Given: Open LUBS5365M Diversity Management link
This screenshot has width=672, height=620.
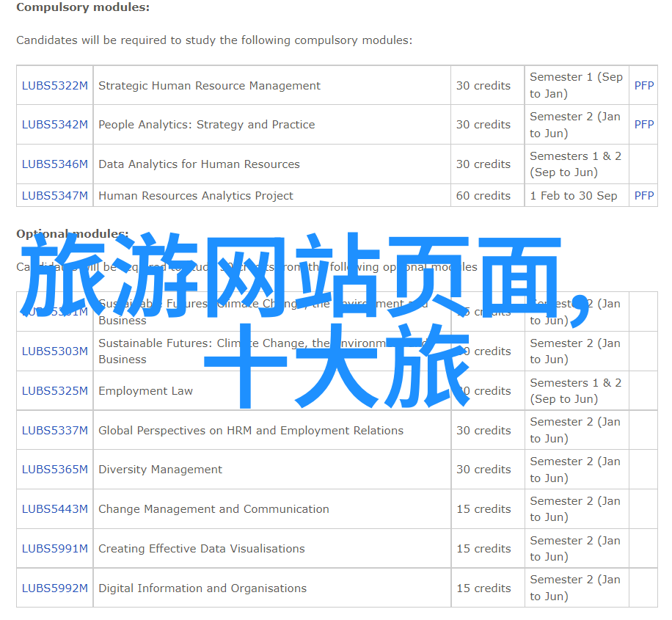Looking at the screenshot, I should pyautogui.click(x=54, y=470).
